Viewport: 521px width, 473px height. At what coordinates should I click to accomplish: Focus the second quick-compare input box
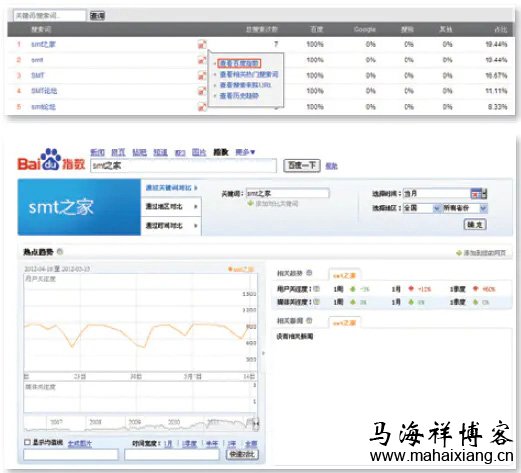[172, 454]
